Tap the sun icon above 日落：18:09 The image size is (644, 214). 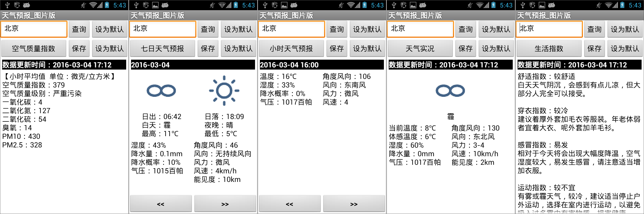click(x=224, y=91)
